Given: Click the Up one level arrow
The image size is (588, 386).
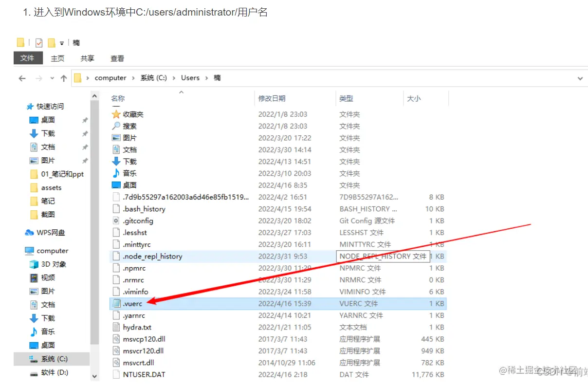Looking at the screenshot, I should [64, 78].
